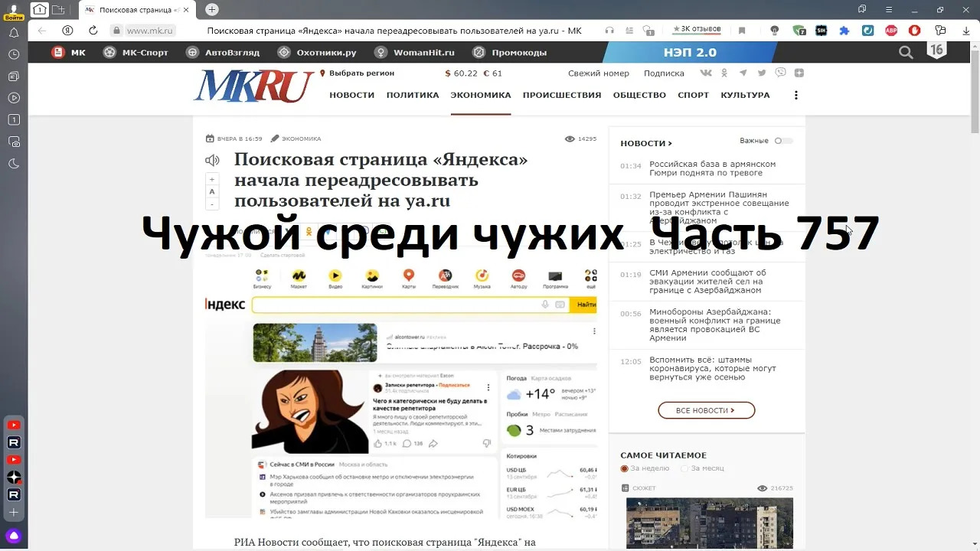
Task: Open the MK Twitter page icon
Action: click(x=762, y=73)
